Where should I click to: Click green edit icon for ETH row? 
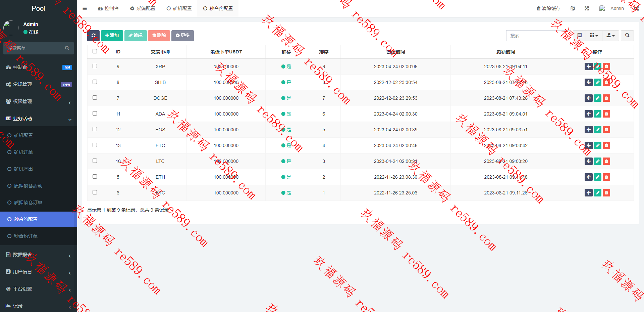[597, 177]
